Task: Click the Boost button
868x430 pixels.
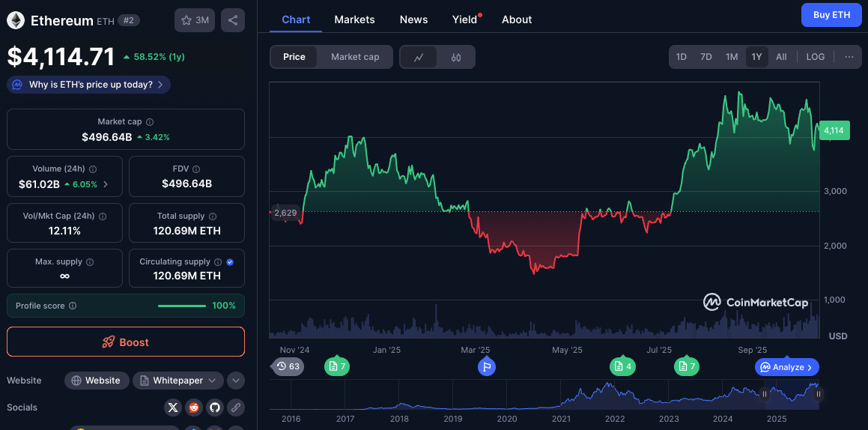Action: tap(126, 342)
